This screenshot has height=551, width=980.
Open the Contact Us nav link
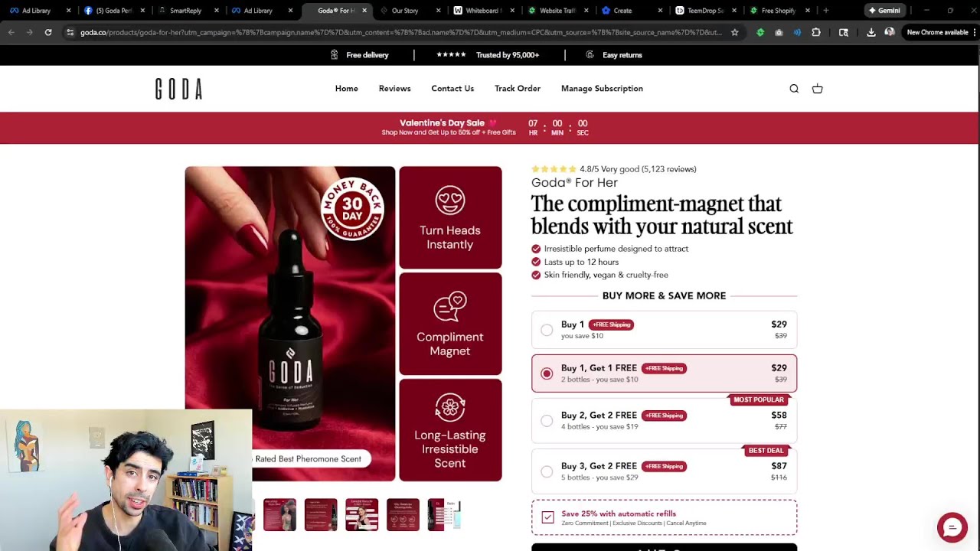click(452, 89)
